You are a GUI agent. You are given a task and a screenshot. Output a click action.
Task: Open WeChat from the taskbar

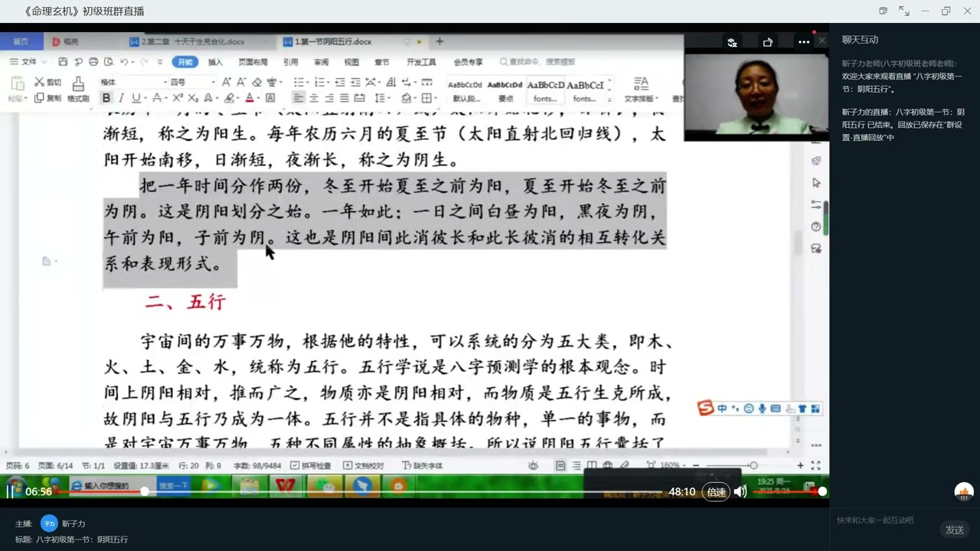tap(325, 485)
